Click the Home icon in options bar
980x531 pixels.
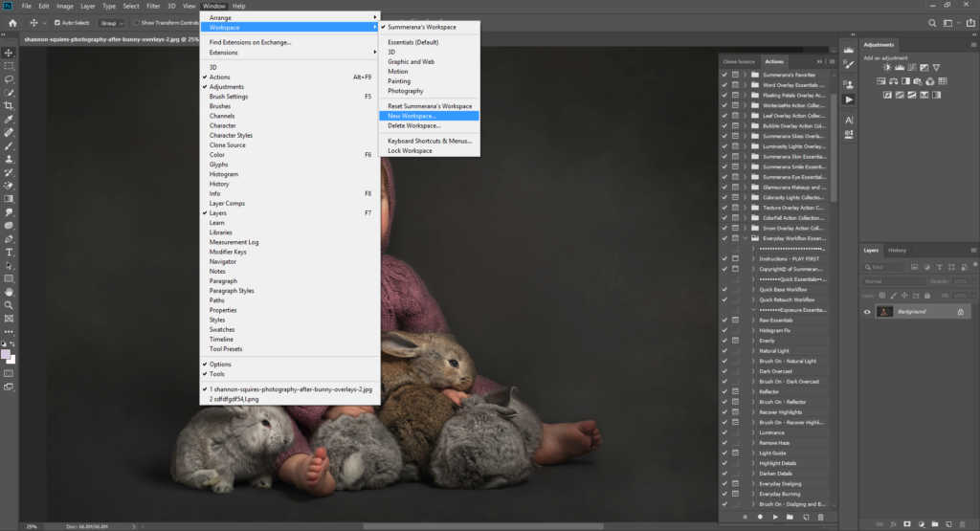tap(12, 23)
